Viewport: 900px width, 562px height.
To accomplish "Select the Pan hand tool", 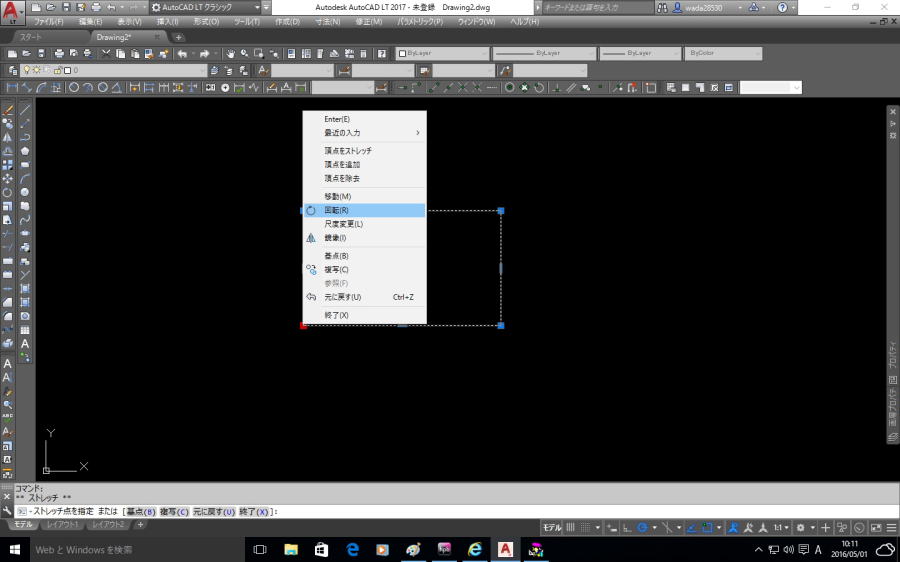I will [230, 53].
